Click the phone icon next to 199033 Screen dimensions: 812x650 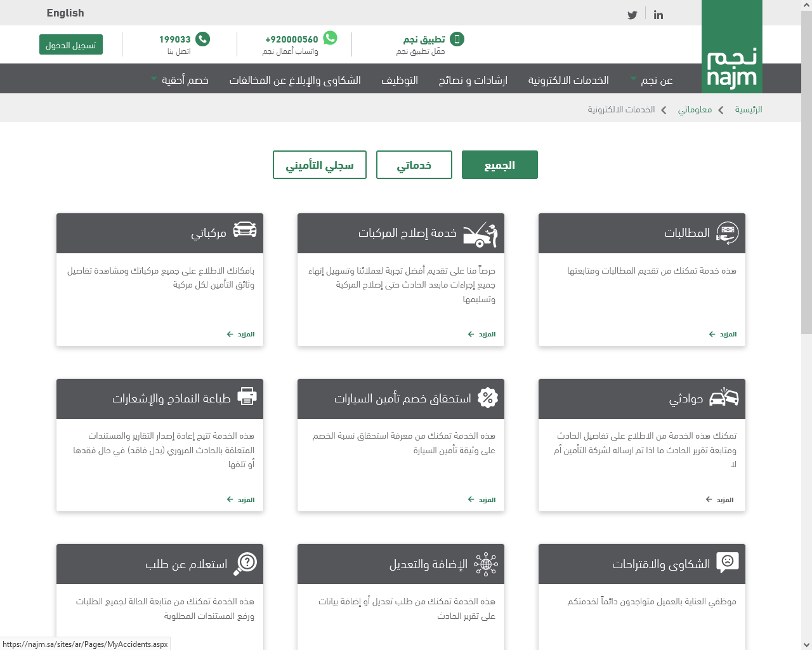click(x=202, y=39)
